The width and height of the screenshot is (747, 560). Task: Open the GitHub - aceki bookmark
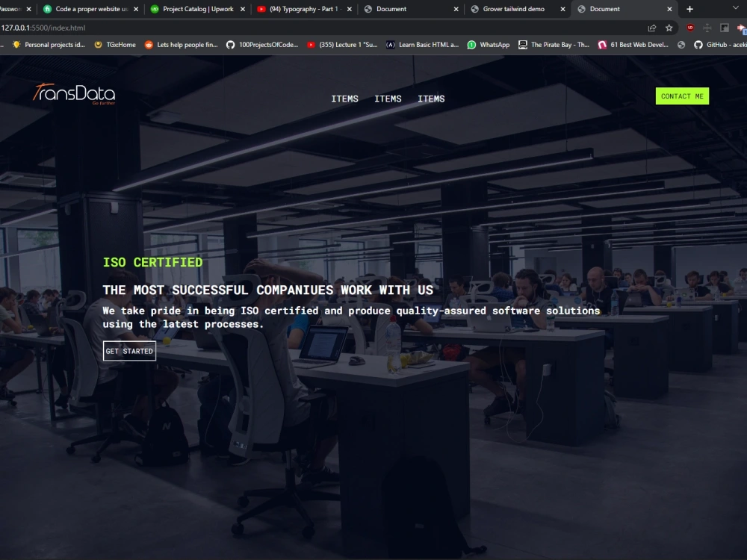pyautogui.click(x=720, y=45)
